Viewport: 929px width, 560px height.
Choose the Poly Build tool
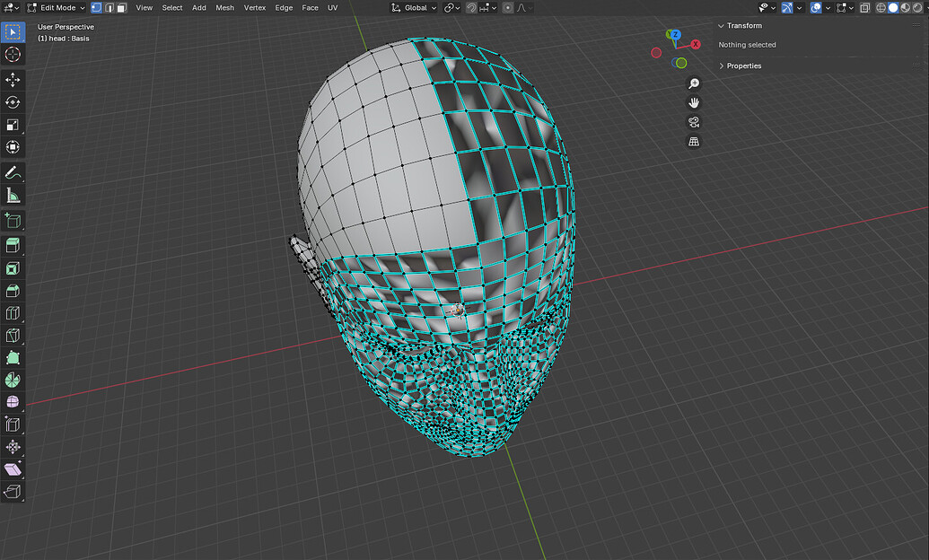(x=13, y=357)
